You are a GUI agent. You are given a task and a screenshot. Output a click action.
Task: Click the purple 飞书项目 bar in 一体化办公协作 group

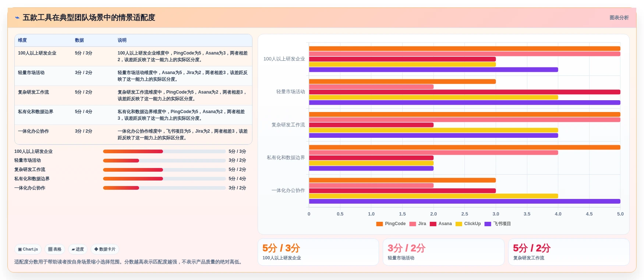[x=464, y=201]
